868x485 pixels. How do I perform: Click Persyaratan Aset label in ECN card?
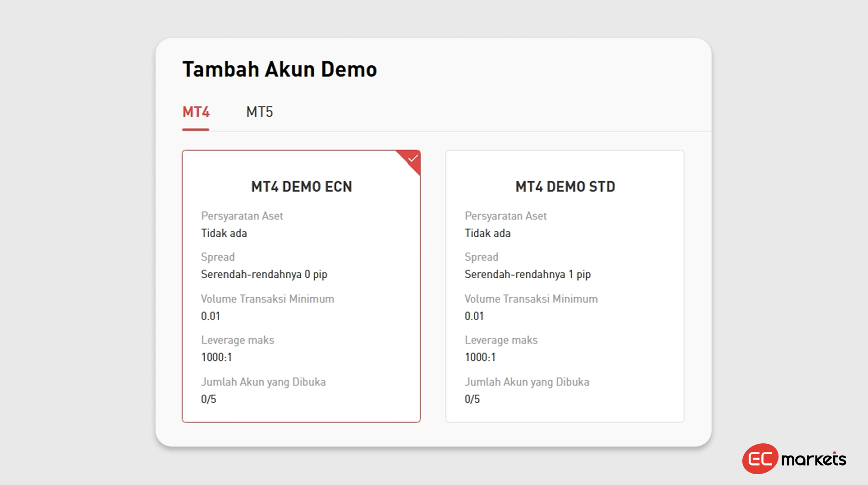(x=242, y=216)
